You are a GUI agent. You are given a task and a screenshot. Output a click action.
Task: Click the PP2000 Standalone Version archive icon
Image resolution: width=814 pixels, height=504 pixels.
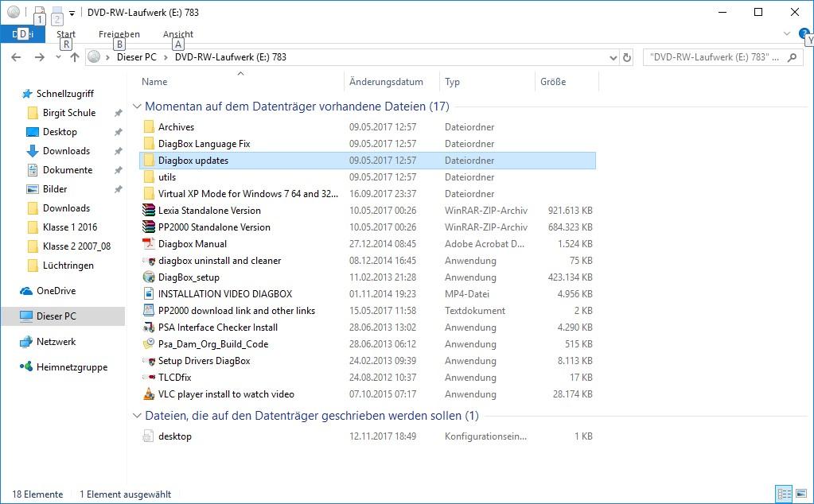[149, 227]
